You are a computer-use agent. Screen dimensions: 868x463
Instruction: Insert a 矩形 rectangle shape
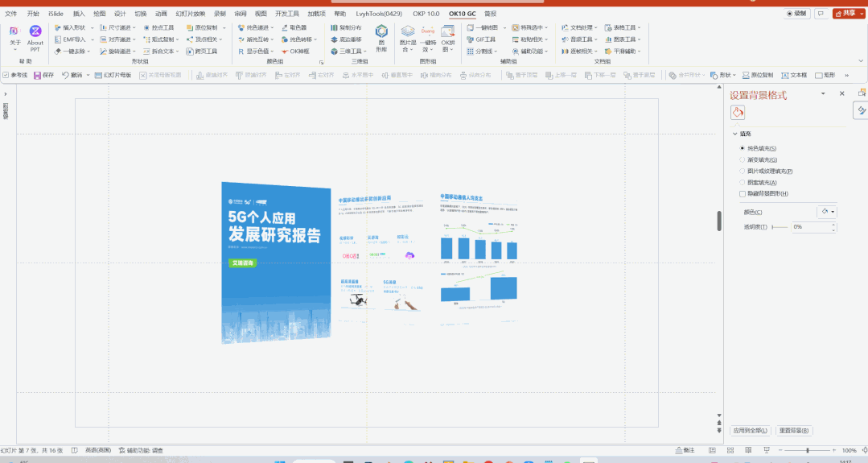pyautogui.click(x=825, y=75)
